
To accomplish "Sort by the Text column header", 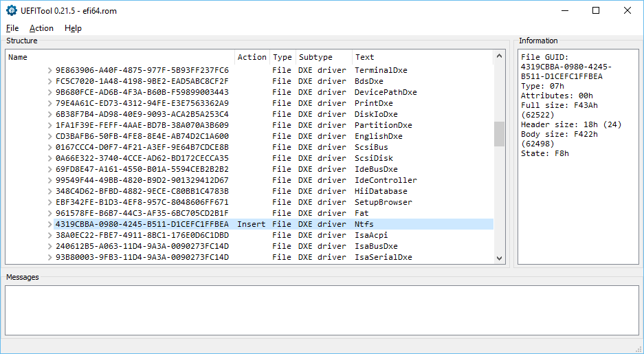I will click(x=422, y=57).
